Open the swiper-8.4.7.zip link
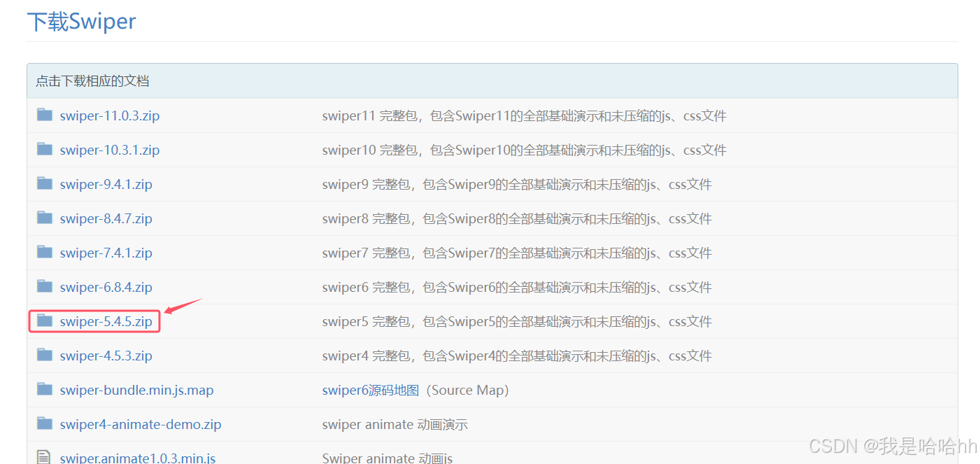 (x=106, y=219)
